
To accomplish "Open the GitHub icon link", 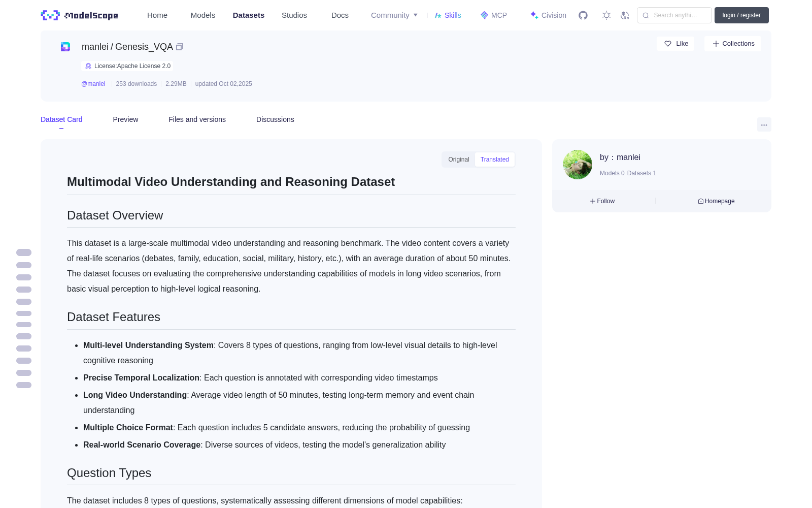I will point(583,15).
